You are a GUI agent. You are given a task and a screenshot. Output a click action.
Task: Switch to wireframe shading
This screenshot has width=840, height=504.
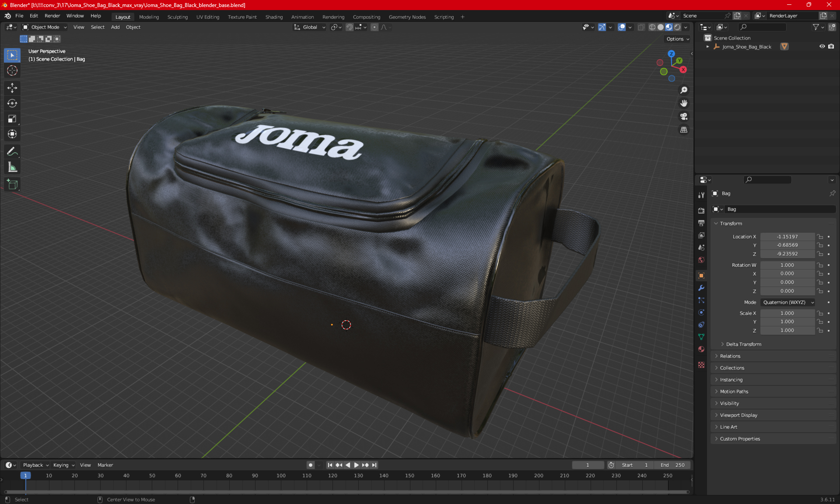(652, 27)
